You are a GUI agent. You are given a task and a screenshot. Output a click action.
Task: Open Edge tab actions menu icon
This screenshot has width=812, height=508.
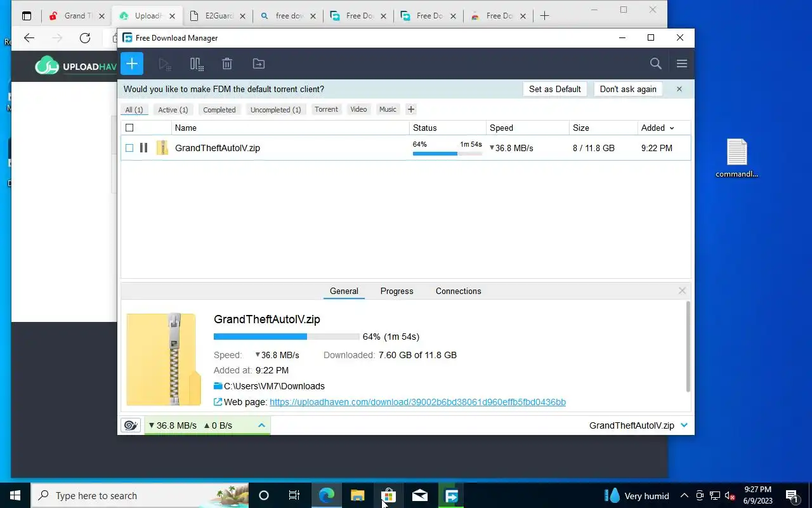point(27,16)
